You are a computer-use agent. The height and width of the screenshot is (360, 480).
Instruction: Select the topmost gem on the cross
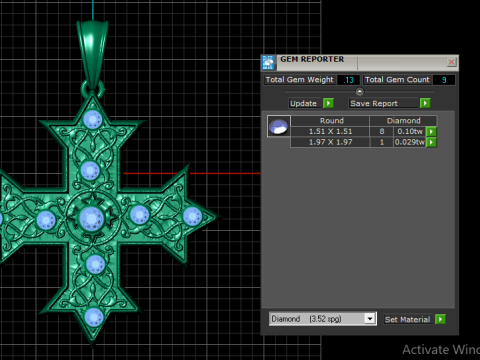click(93, 119)
